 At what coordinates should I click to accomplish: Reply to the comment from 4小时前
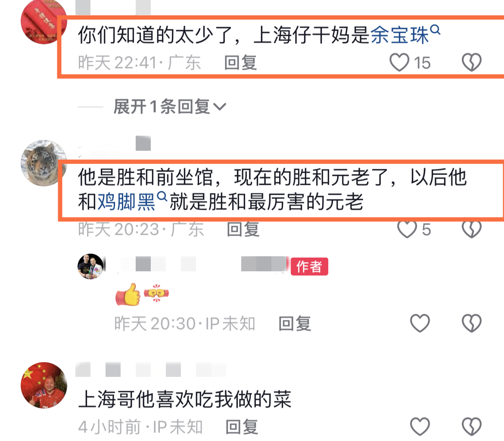coord(242,427)
